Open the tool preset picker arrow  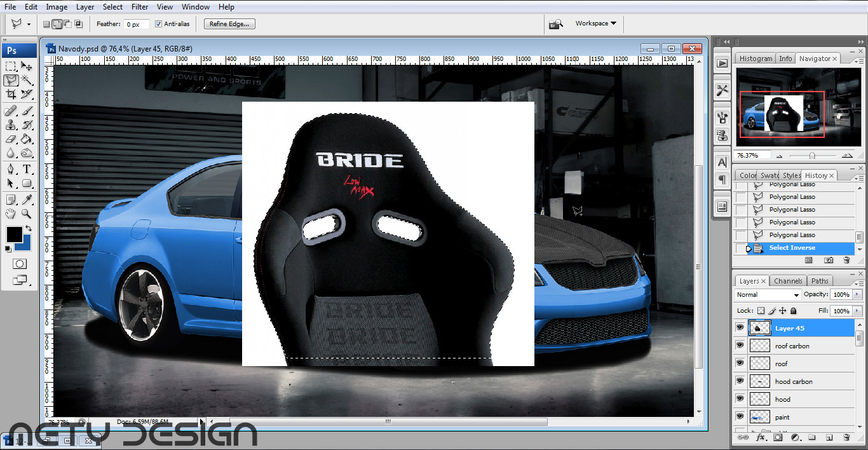(29, 24)
